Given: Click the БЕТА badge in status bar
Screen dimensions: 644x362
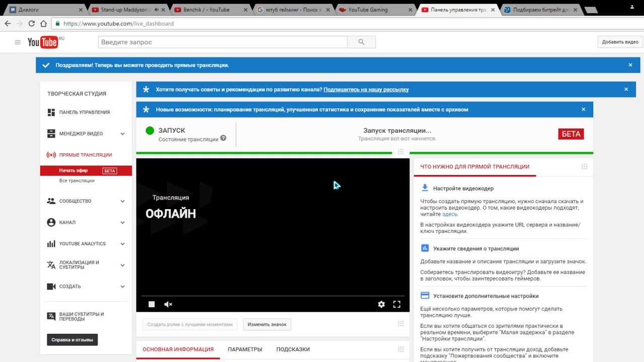Looking at the screenshot, I should [x=571, y=134].
